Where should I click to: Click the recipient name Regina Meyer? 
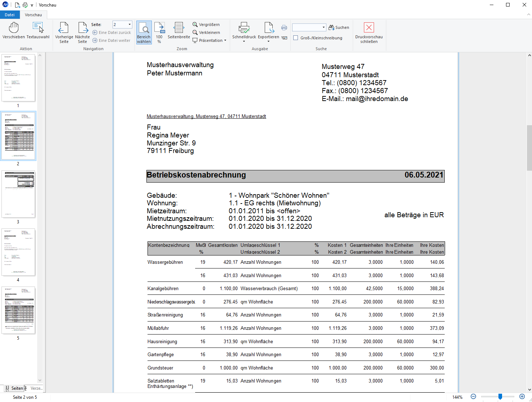click(168, 135)
